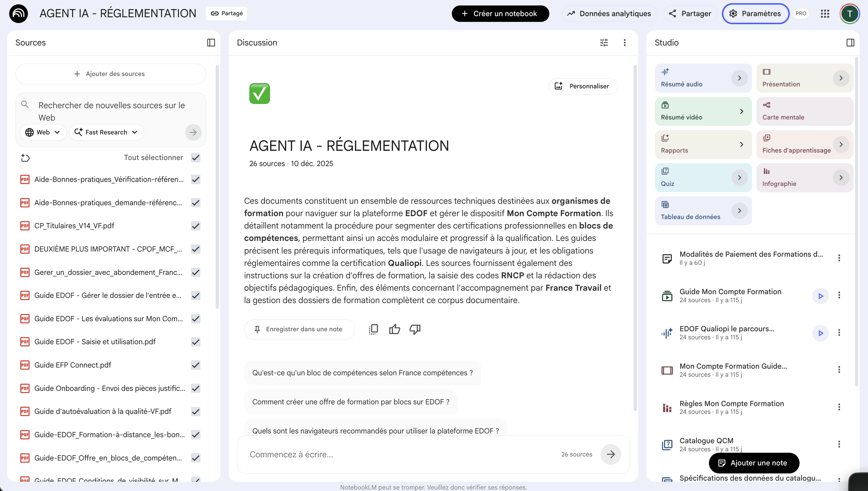Submit the web source search arrow
The image size is (868, 491).
[x=193, y=132]
